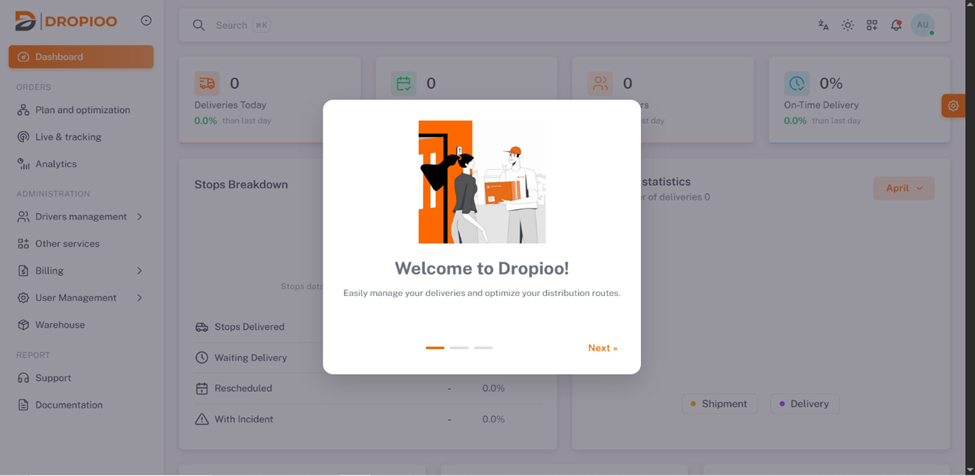Toggle light/dark theme sun icon
Image resolution: width=975 pixels, height=476 pixels.
point(848,25)
